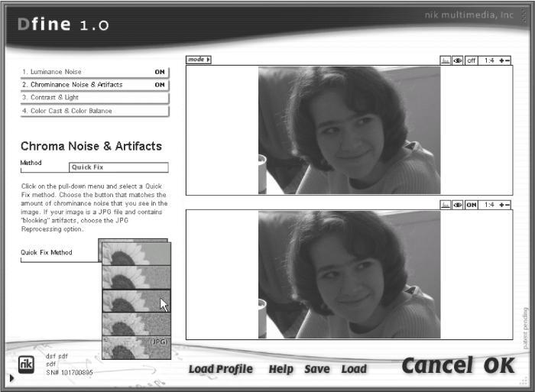Click the Load button
This screenshot has width=535, height=392.
coord(354,369)
